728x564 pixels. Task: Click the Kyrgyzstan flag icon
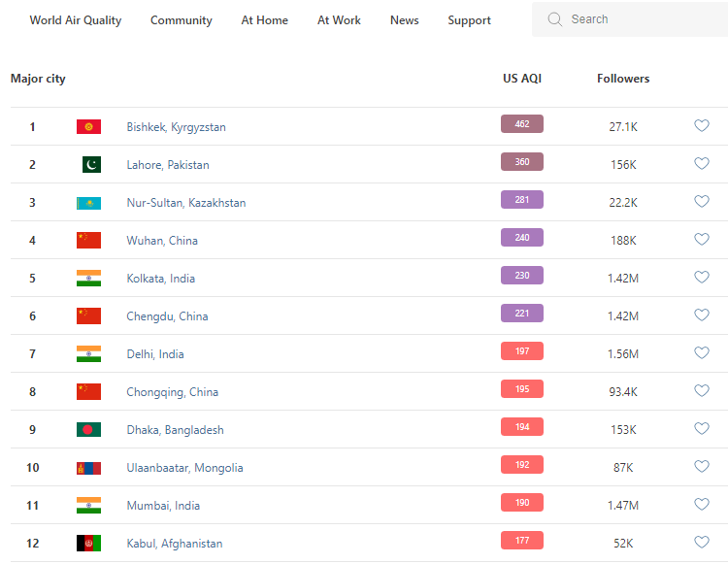88,127
